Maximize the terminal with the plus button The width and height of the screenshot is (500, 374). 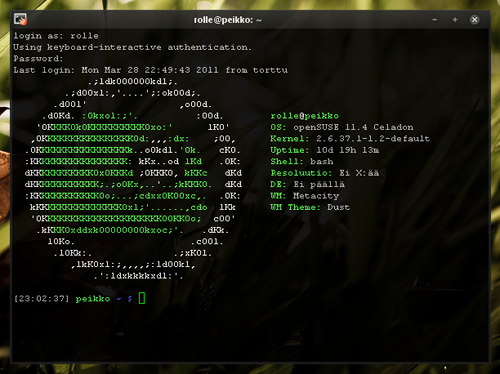pos(455,20)
